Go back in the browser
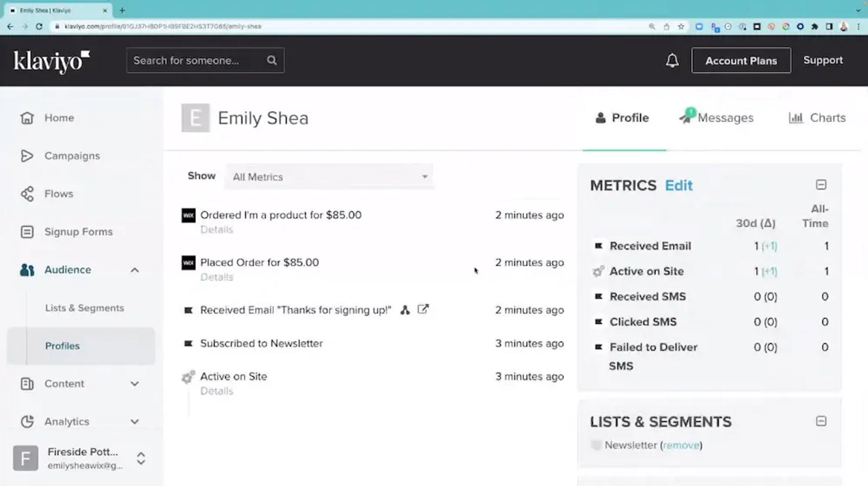The width and height of the screenshot is (868, 486). (10, 26)
